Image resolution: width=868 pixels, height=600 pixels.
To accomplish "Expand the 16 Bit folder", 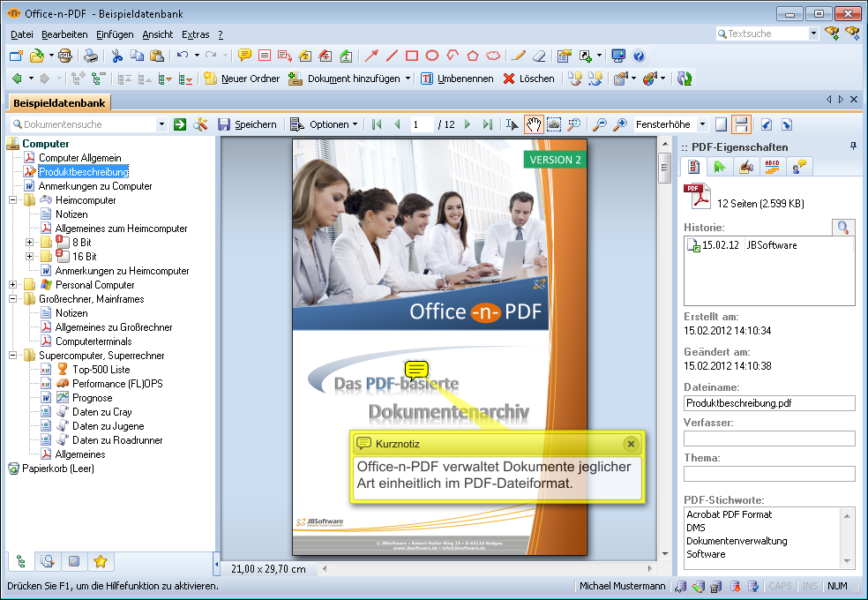I will pos(30,256).
